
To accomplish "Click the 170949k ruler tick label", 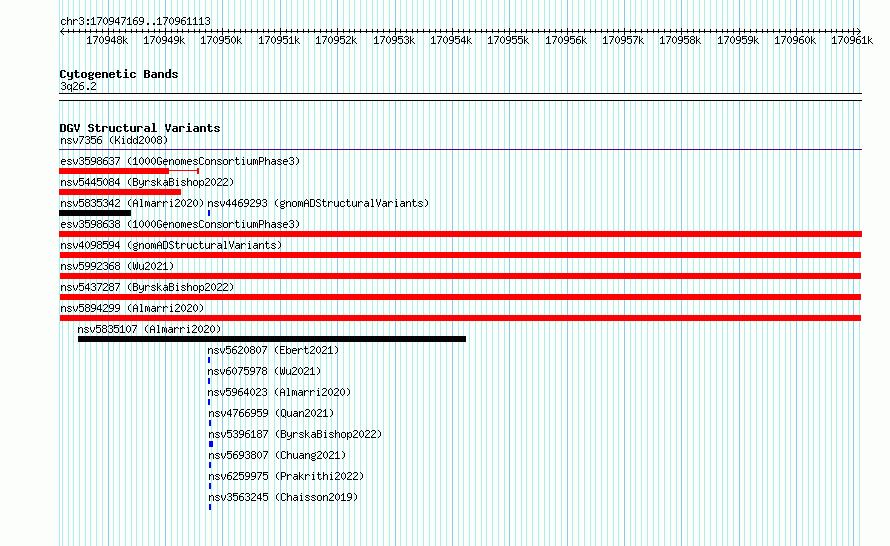I will pyautogui.click(x=164, y=40).
